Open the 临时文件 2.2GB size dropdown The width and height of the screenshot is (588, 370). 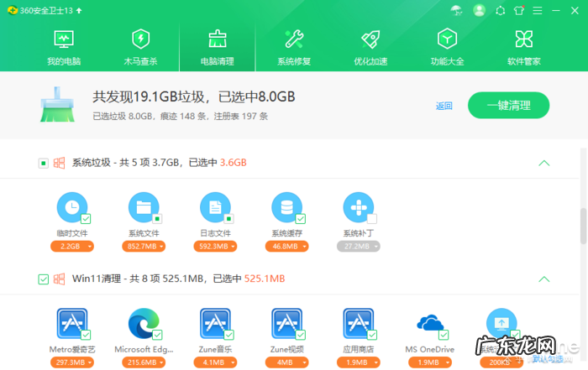click(x=71, y=247)
